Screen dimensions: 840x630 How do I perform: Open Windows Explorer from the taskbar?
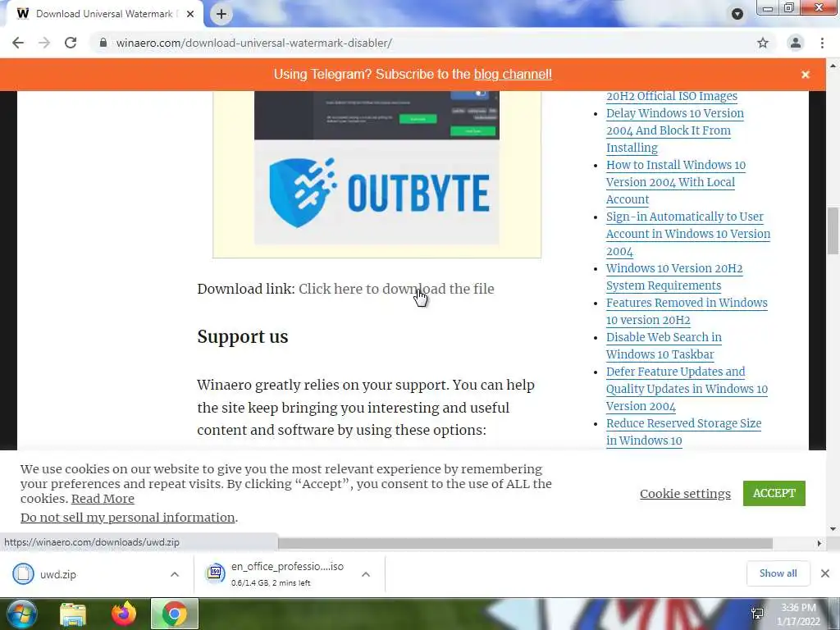(72, 614)
